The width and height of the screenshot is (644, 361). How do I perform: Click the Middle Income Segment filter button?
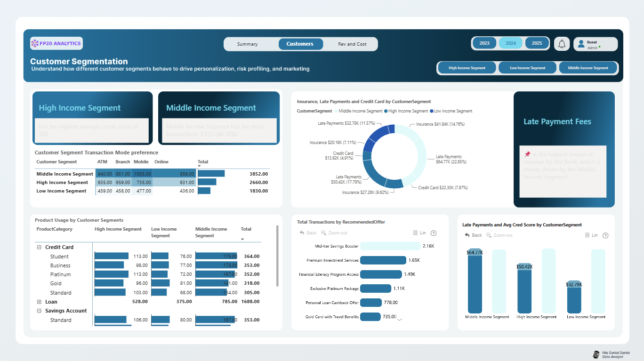588,68
